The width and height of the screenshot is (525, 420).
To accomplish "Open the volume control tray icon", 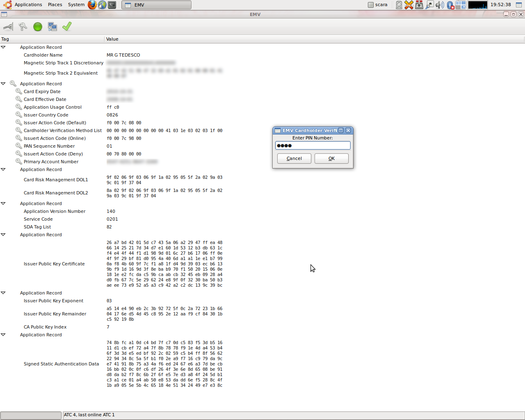I will click(440, 5).
